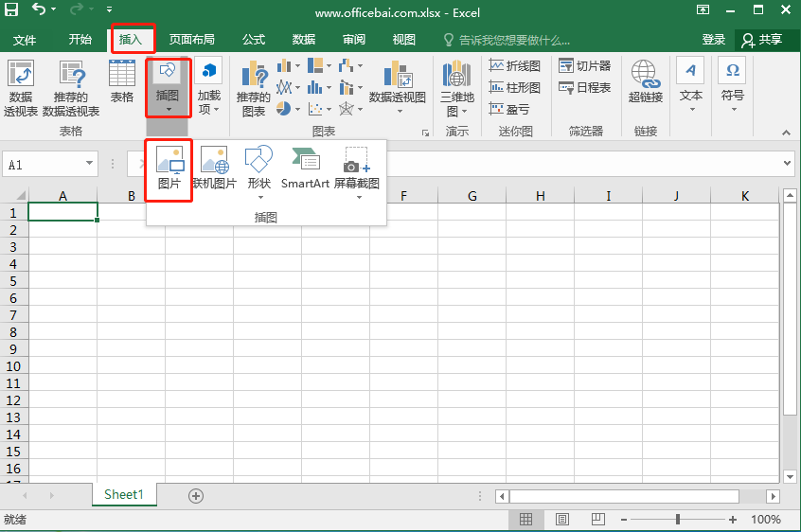Open the chart group dialog launcher
Viewport: 801px width, 532px height.
[425, 133]
